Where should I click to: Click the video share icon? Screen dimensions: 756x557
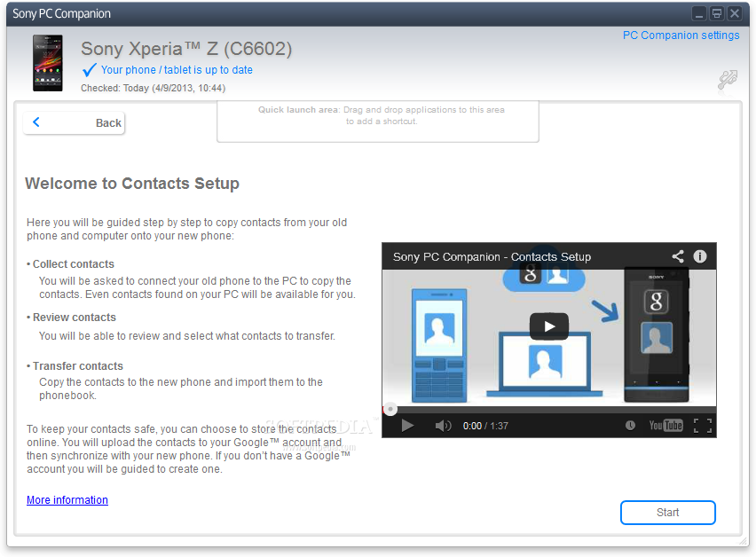pyautogui.click(x=678, y=256)
